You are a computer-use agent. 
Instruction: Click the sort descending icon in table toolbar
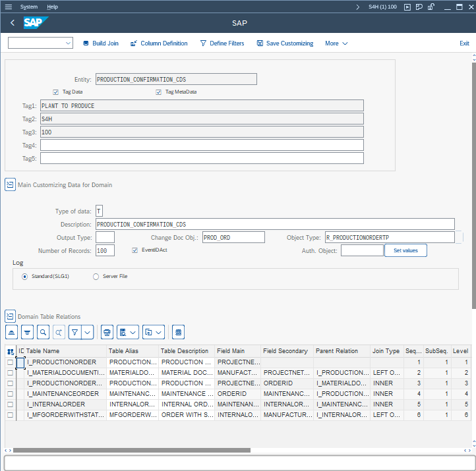click(x=27, y=332)
